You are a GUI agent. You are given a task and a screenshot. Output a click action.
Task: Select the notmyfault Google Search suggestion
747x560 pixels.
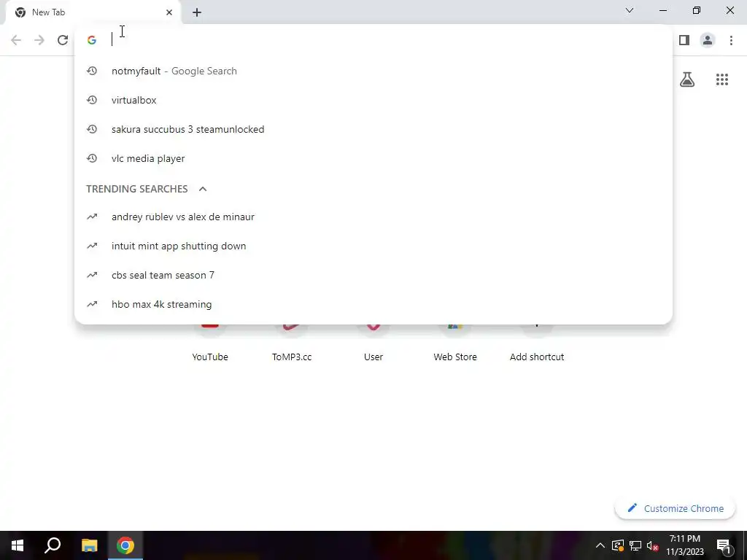coord(373,71)
